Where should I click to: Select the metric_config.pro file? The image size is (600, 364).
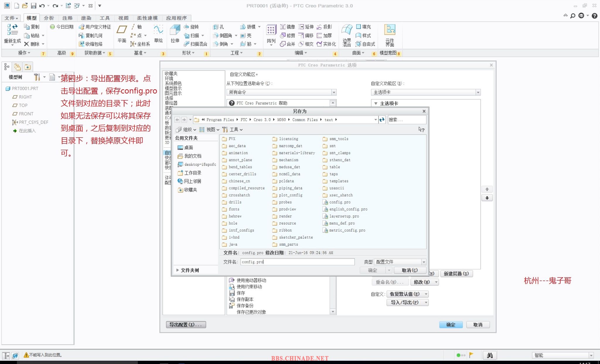tap(344, 230)
